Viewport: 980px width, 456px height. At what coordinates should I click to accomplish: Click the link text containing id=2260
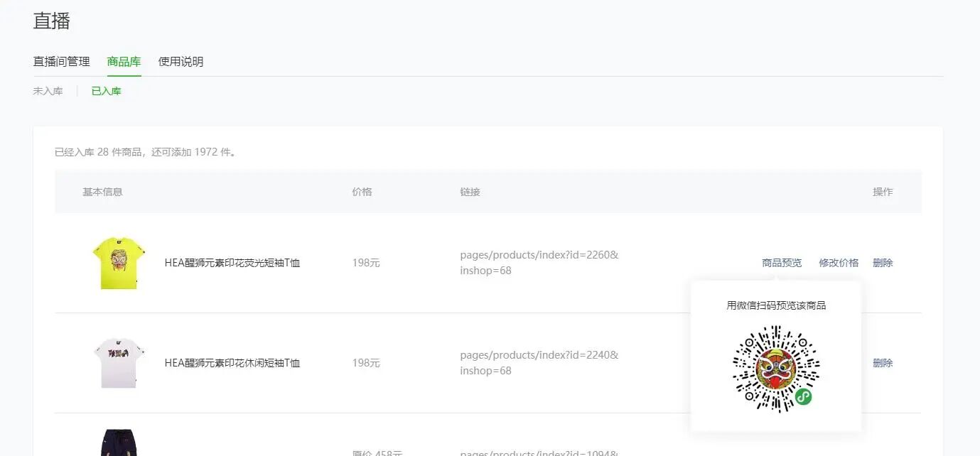click(x=539, y=263)
